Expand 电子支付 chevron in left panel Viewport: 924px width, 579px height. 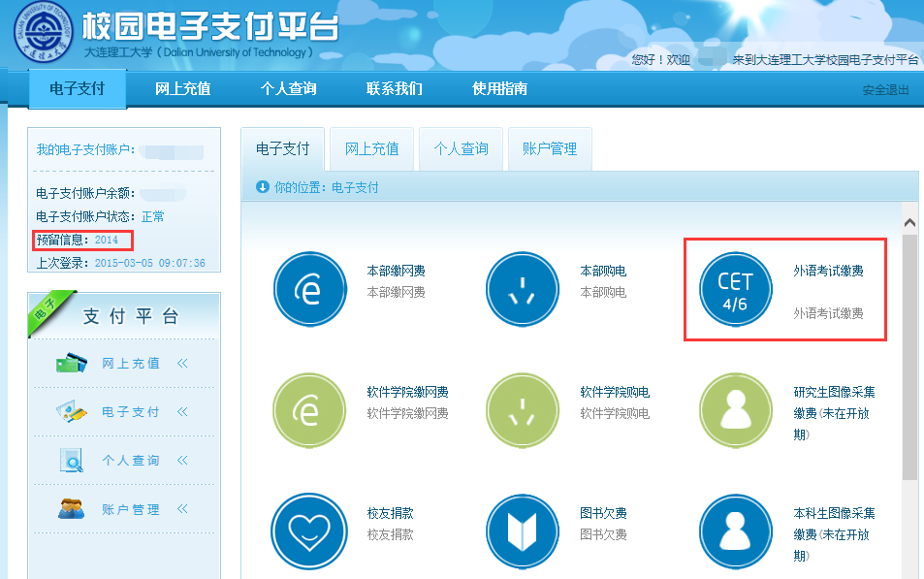pyautogui.click(x=181, y=412)
